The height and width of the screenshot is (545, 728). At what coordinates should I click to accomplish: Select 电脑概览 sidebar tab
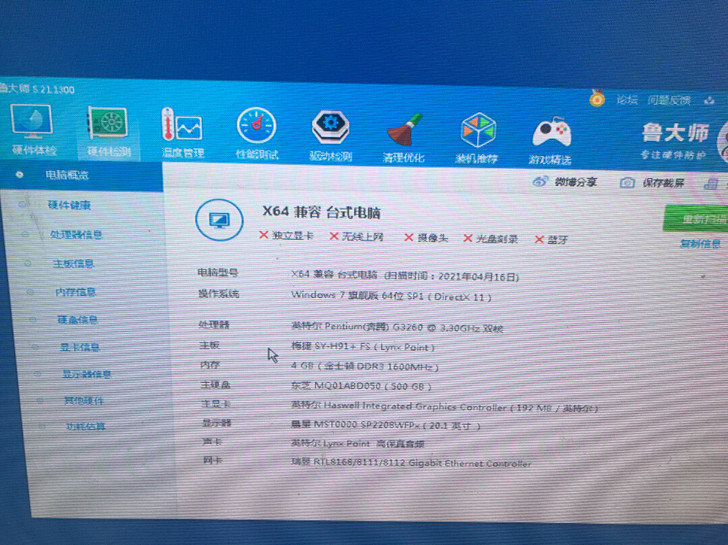tap(81, 175)
